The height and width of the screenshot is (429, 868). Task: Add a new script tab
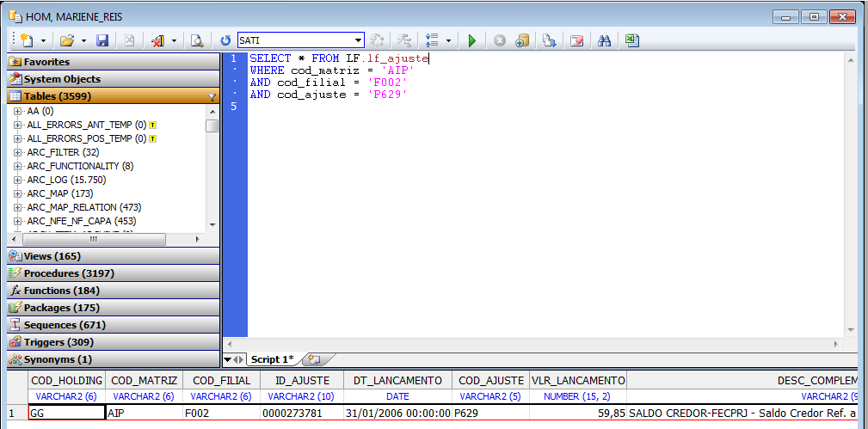(x=315, y=359)
